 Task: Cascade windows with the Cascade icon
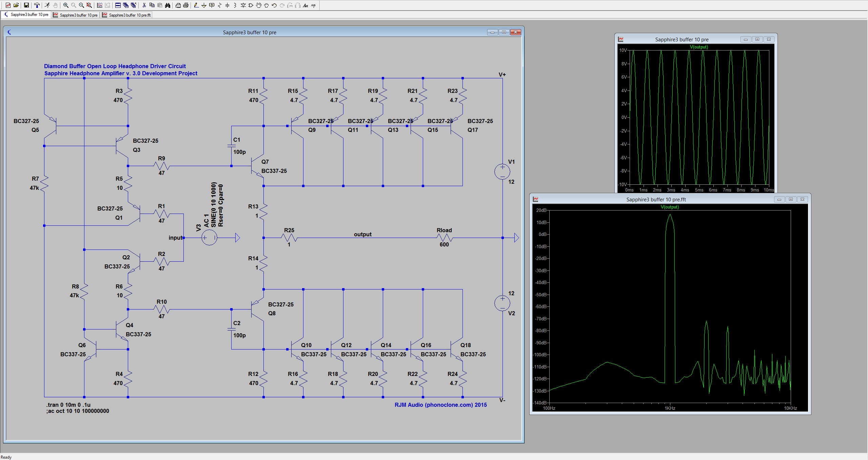(x=126, y=5)
